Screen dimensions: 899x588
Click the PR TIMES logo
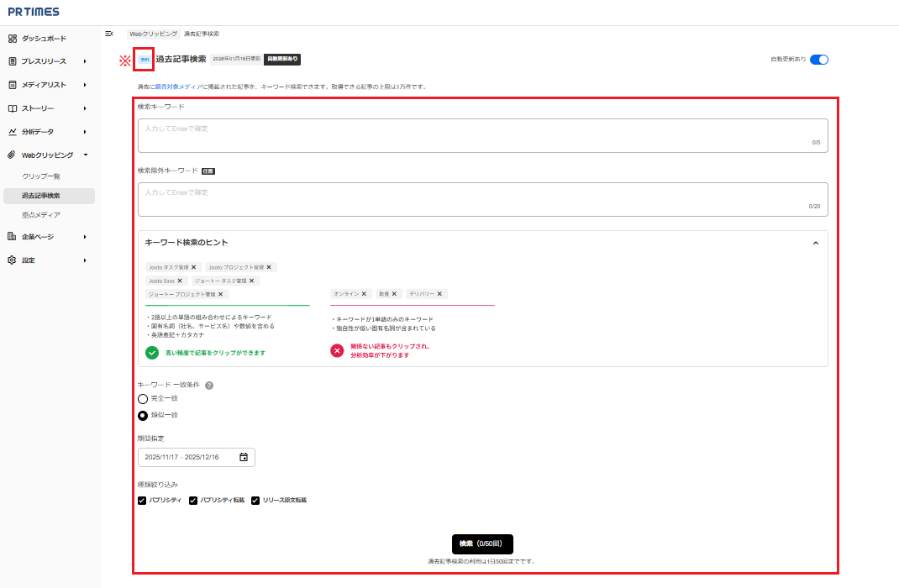[34, 12]
